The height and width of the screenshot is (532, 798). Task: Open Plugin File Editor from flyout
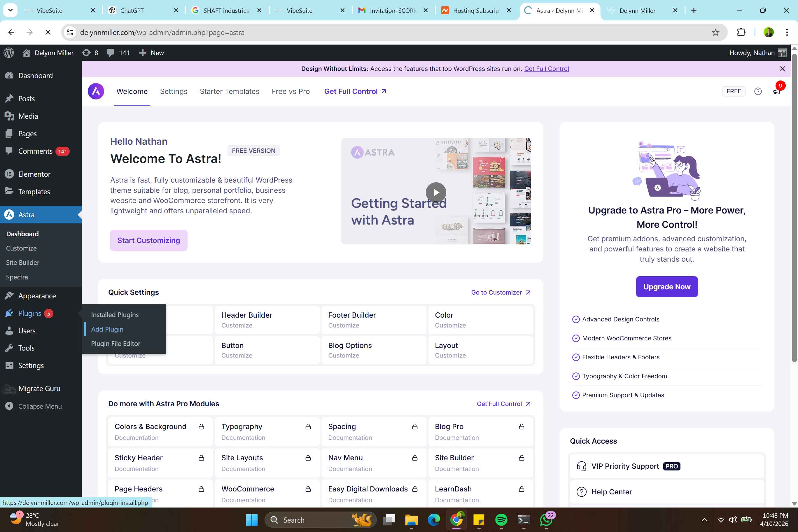[116, 344]
